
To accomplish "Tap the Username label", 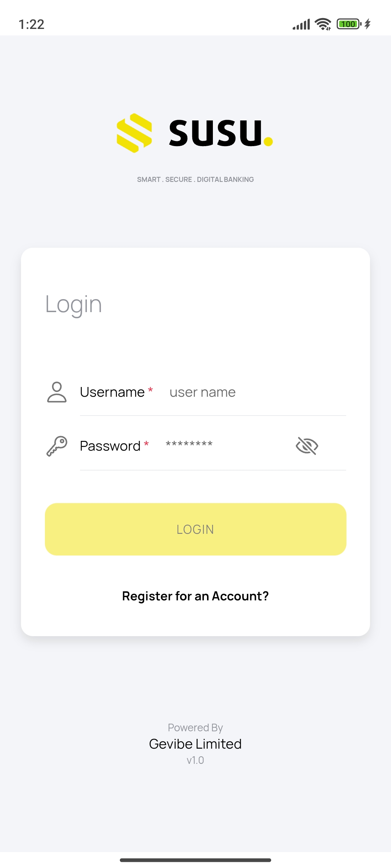I will click(112, 392).
